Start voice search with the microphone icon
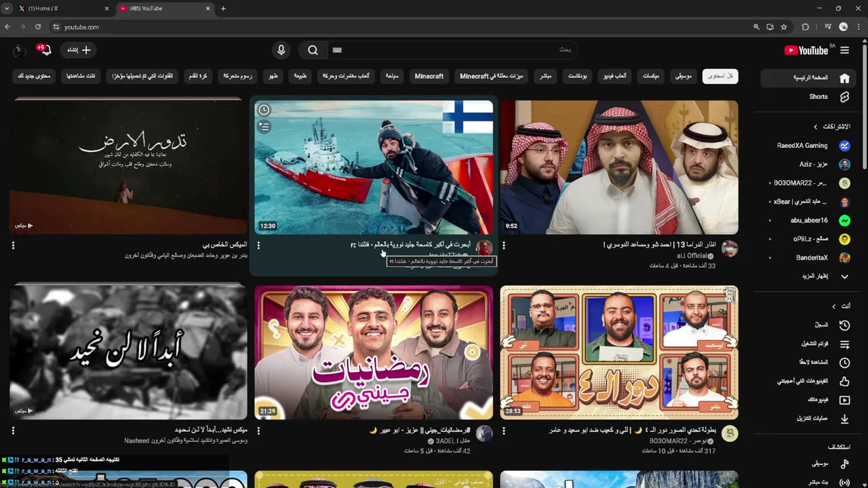The width and height of the screenshot is (868, 488). coord(281,50)
